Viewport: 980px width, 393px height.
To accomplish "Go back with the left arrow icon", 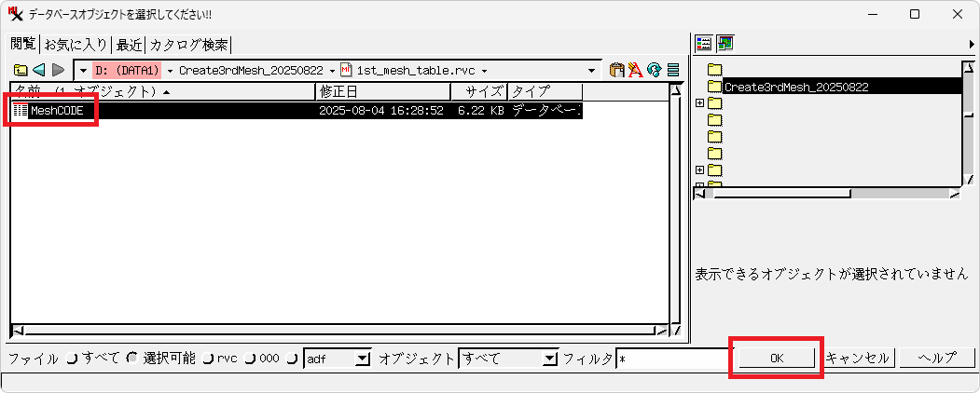I will point(38,70).
